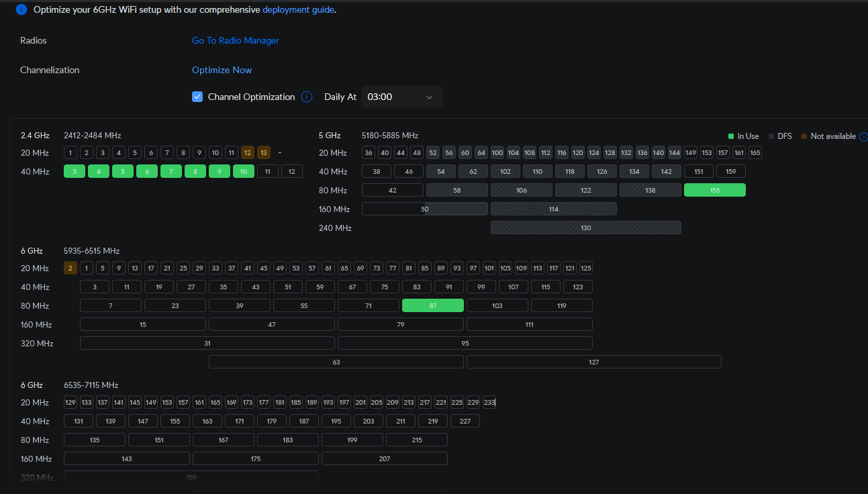Select lower 6 GHz 40 MHz channel 67
The height and width of the screenshot is (494, 868).
point(352,287)
